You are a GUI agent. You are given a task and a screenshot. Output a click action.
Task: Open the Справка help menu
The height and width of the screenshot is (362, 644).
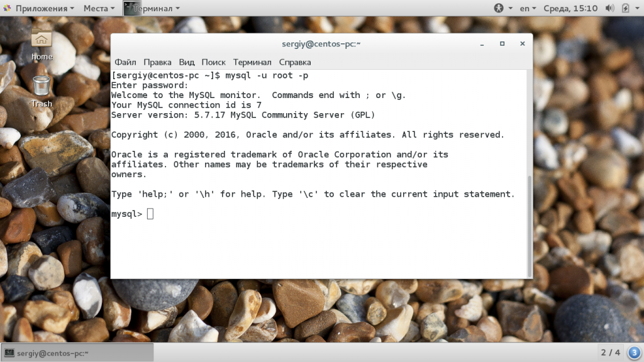click(x=295, y=62)
